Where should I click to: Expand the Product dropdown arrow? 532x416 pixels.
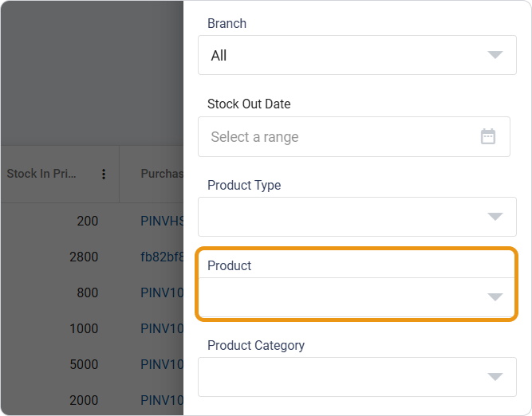[x=495, y=297]
